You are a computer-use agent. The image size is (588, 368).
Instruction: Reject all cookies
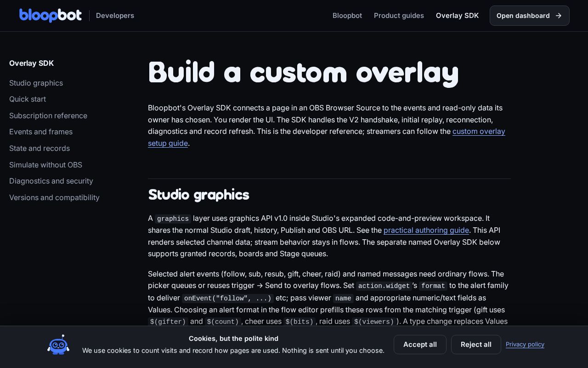point(476,345)
